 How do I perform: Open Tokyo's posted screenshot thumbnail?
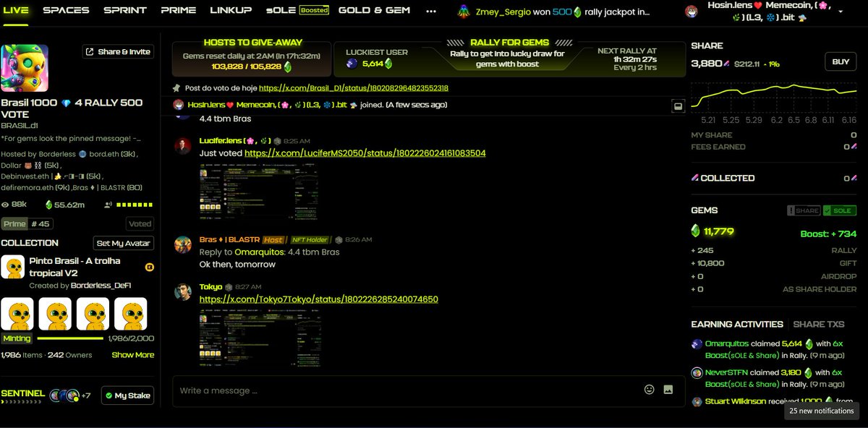tap(259, 339)
